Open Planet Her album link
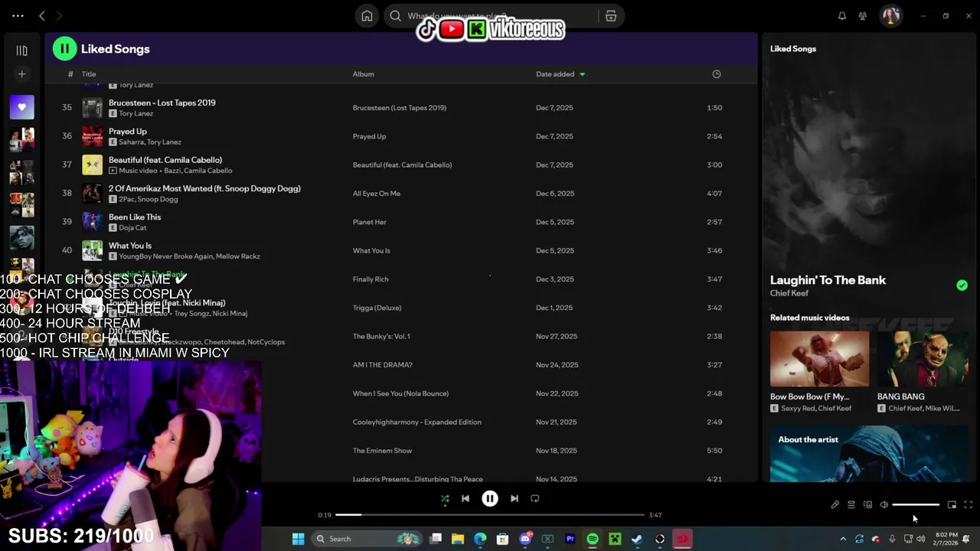980x551 pixels. coord(370,222)
